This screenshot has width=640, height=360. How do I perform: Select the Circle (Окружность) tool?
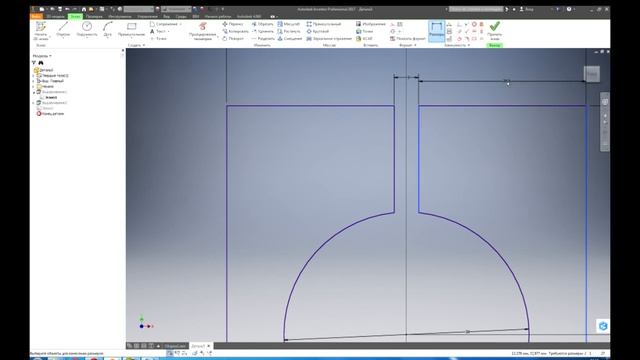[x=87, y=30]
